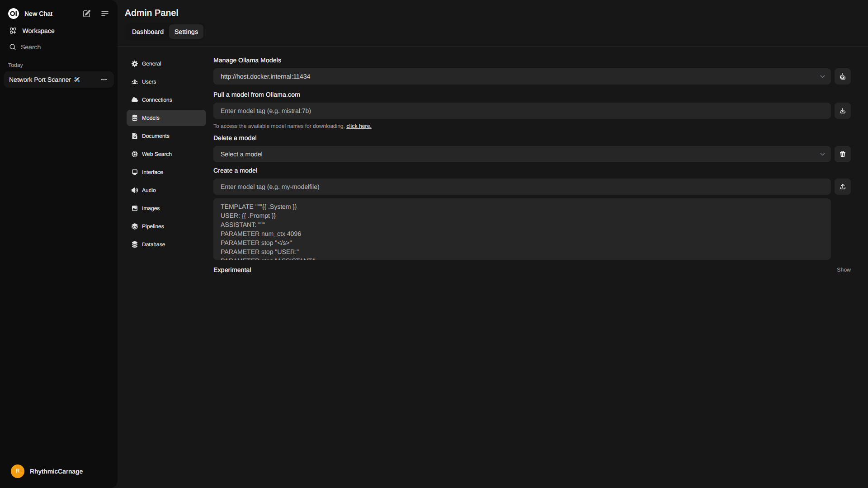Open the Ollama server URL dropdown
This screenshot has height=488, width=868.
pos(522,76)
